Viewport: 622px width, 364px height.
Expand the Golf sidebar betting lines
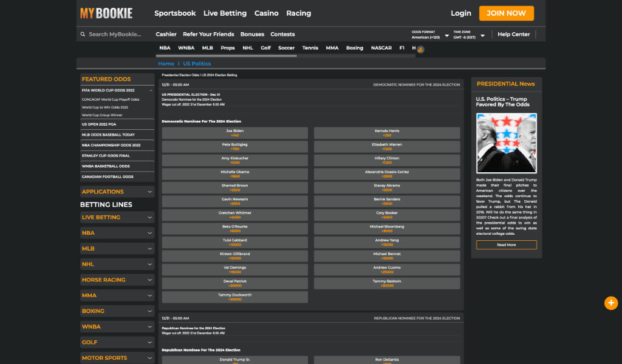(117, 343)
